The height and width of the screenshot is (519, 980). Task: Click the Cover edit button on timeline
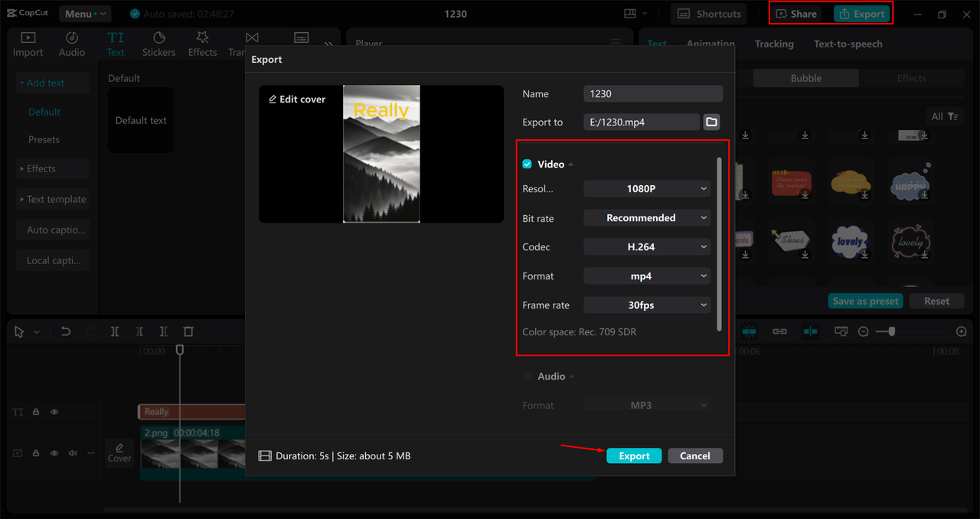coord(119,452)
